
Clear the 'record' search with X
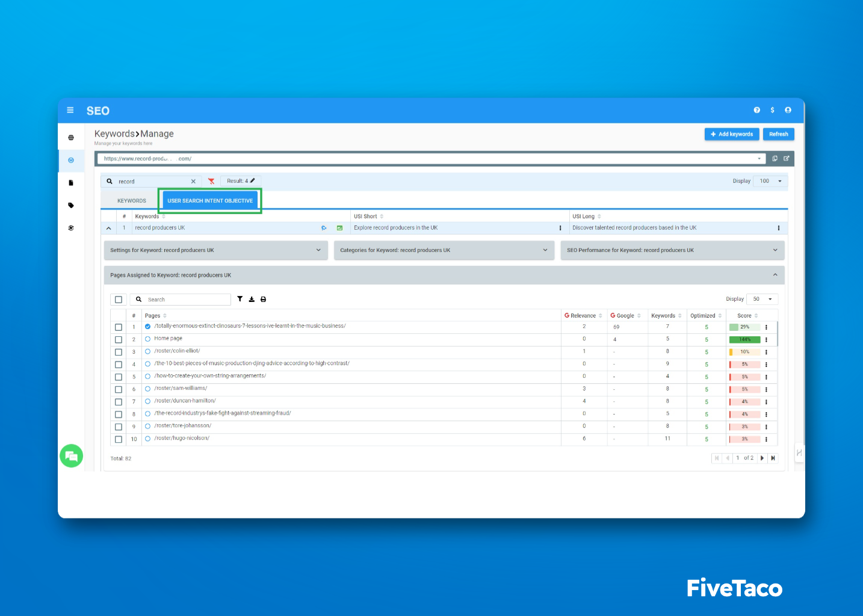click(x=193, y=181)
